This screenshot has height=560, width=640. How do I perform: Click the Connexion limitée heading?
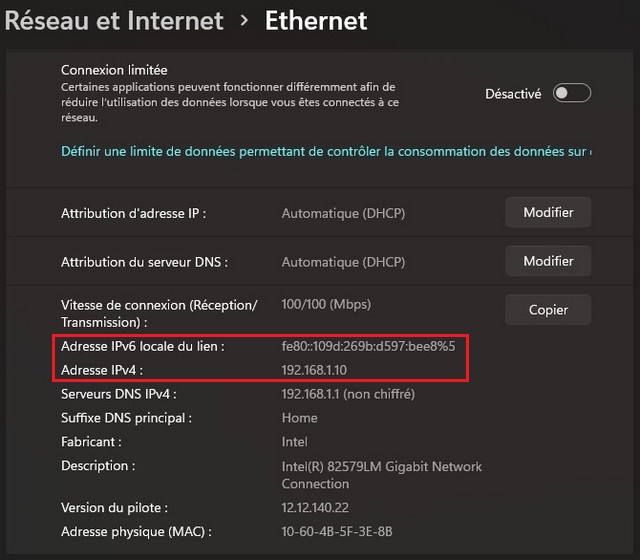point(114,70)
